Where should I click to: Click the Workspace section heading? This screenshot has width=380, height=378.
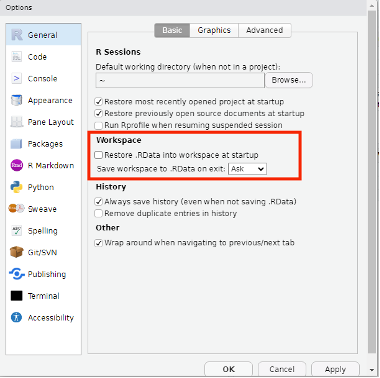[119, 140]
